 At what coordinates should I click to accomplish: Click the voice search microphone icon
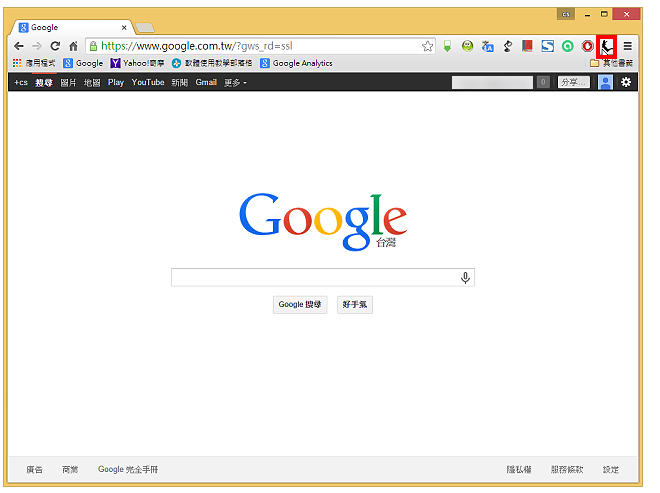(465, 277)
